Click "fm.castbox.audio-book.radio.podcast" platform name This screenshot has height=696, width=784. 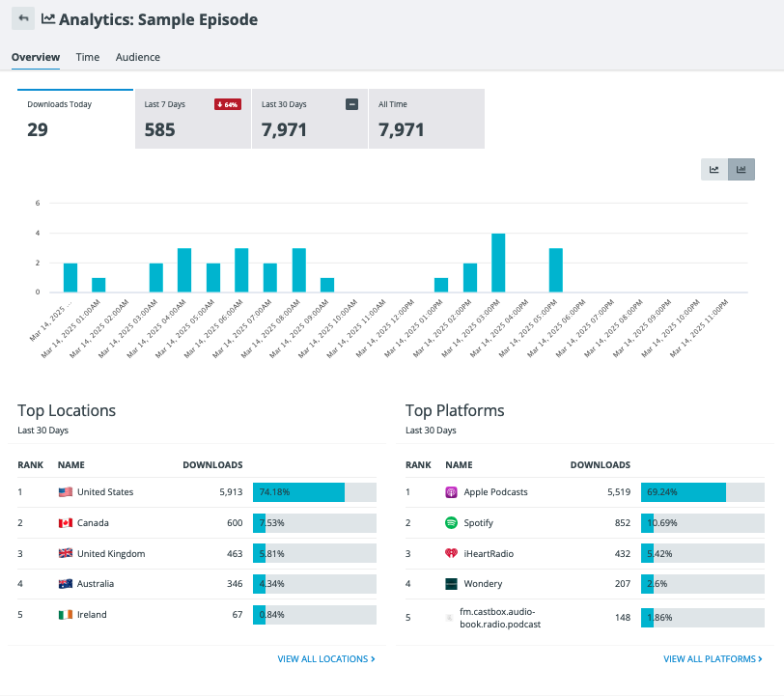coord(500,618)
